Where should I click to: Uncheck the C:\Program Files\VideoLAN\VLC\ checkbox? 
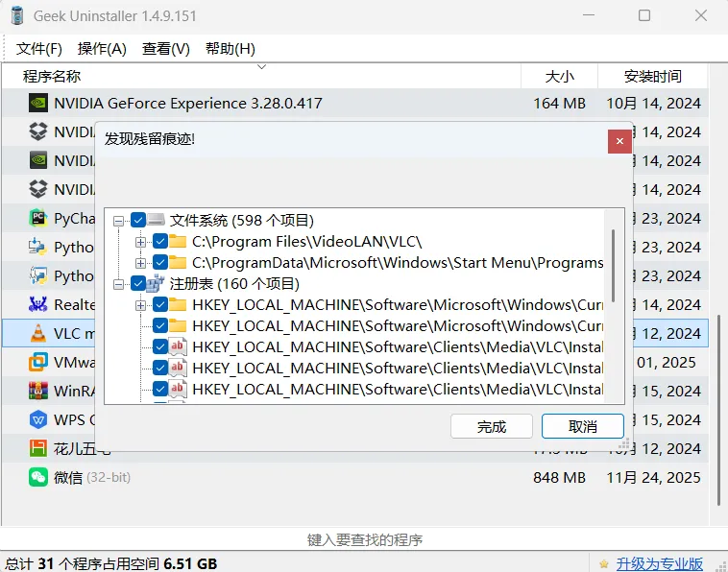[160, 241]
